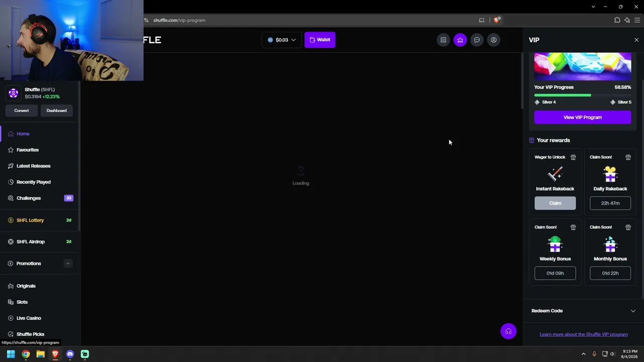
Task: Claim the Instant Rakeback reward
Action: click(555, 203)
